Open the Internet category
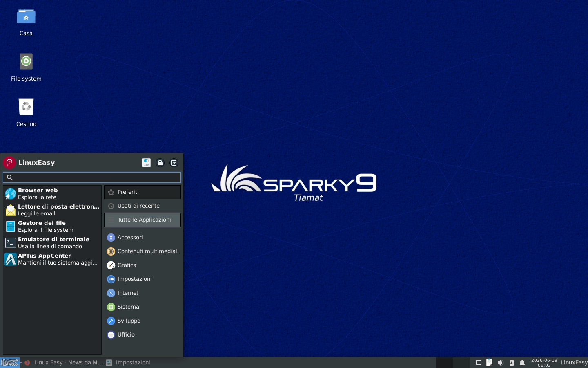588x368 pixels. [143, 293]
